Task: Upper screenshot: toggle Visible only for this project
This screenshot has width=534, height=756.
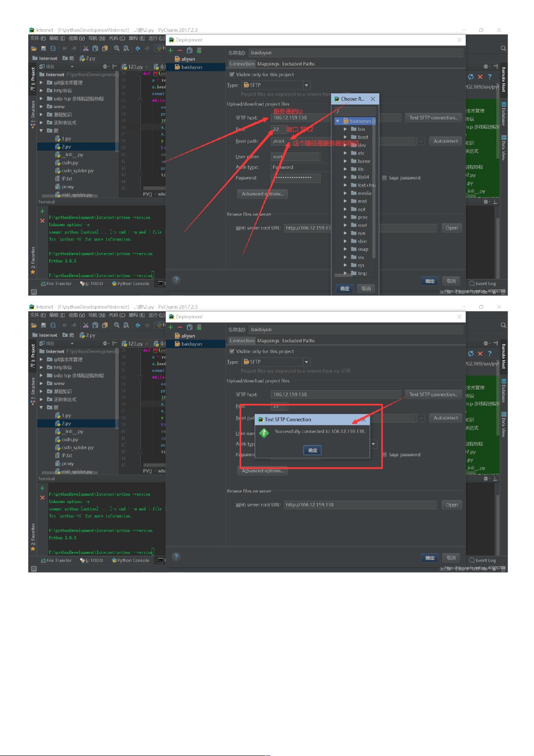Action: pyautogui.click(x=232, y=74)
